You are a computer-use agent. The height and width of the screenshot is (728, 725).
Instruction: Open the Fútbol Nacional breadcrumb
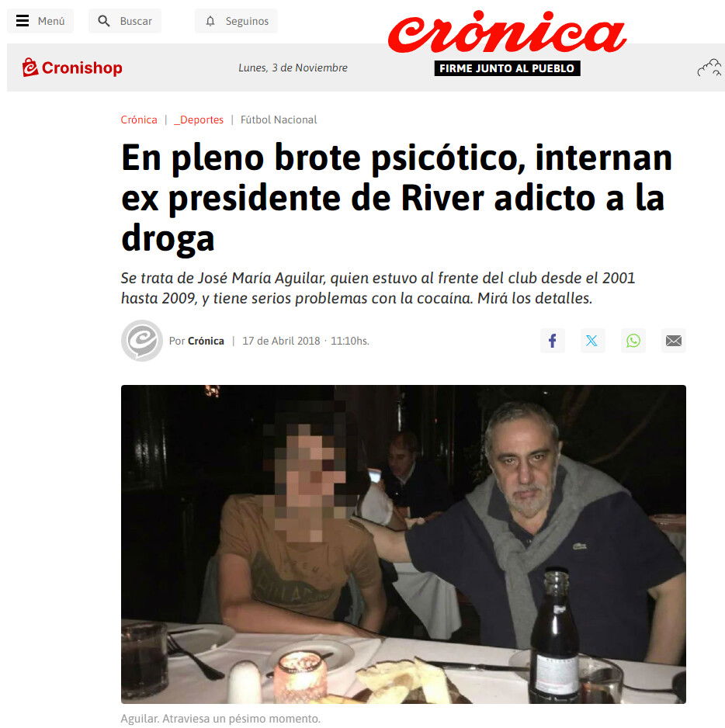point(279,120)
